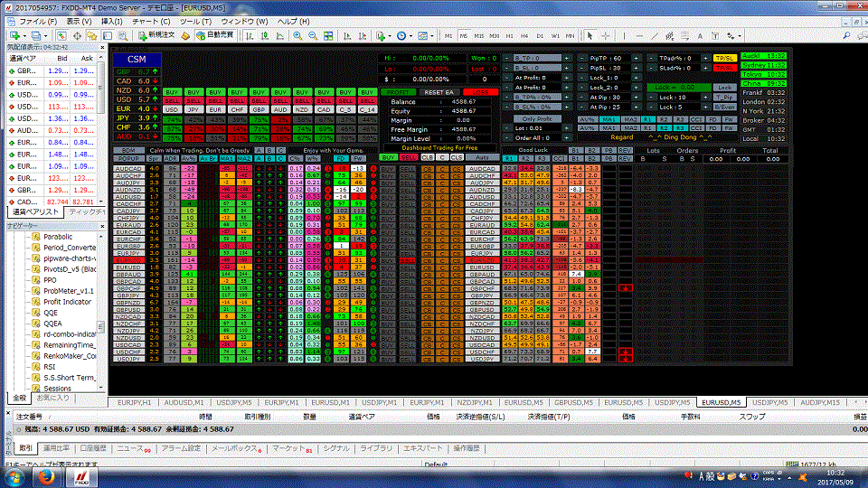Screen dimensions: 868x488
Task: Toggle highlighted MA1 filter in upper row
Action: tap(609, 119)
